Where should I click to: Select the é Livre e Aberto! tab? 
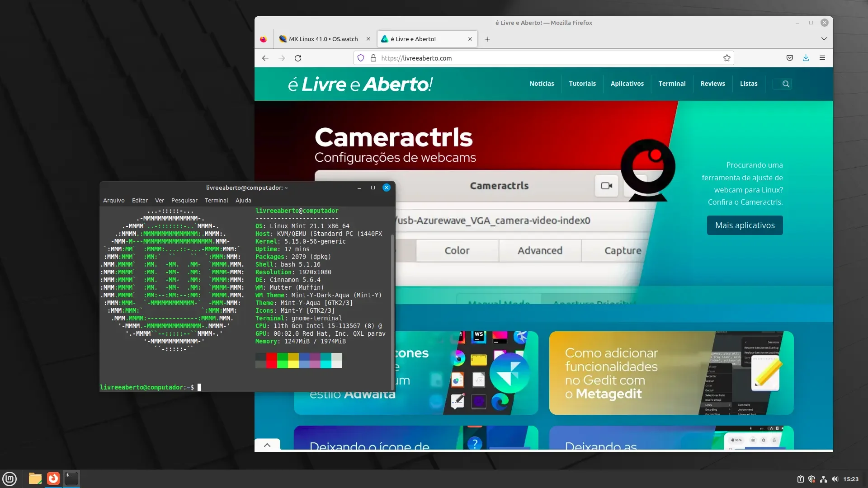pyautogui.click(x=428, y=39)
